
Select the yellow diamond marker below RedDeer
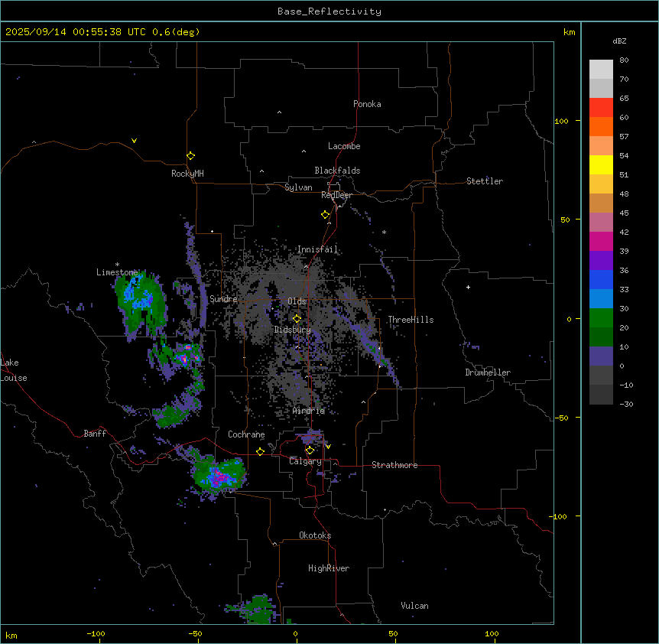pos(325,215)
